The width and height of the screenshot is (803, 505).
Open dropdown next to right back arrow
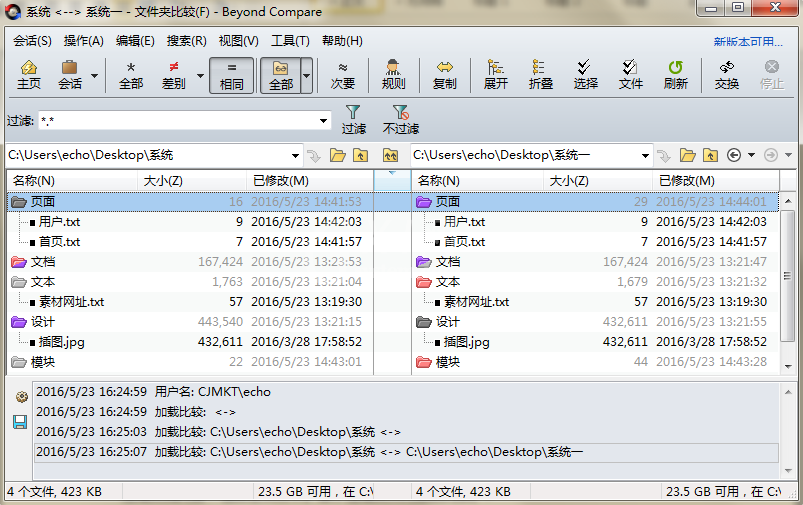751,155
